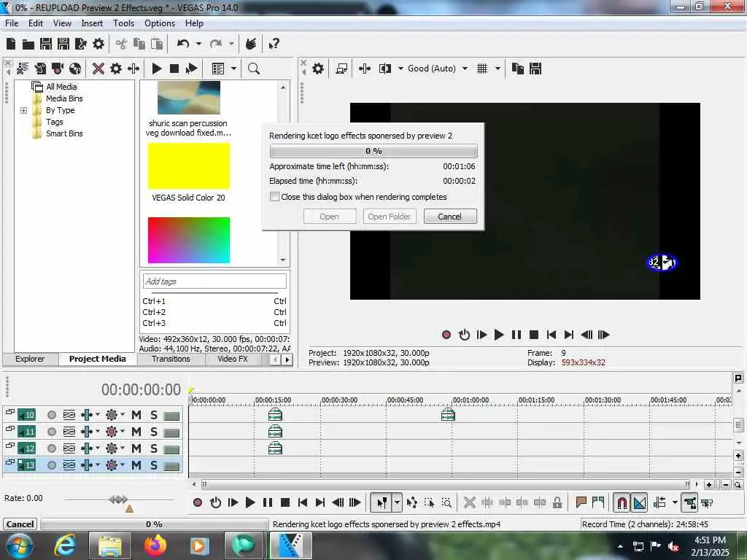The height and width of the screenshot is (560, 747).
Task: Click the Add tags input field
Action: point(214,281)
